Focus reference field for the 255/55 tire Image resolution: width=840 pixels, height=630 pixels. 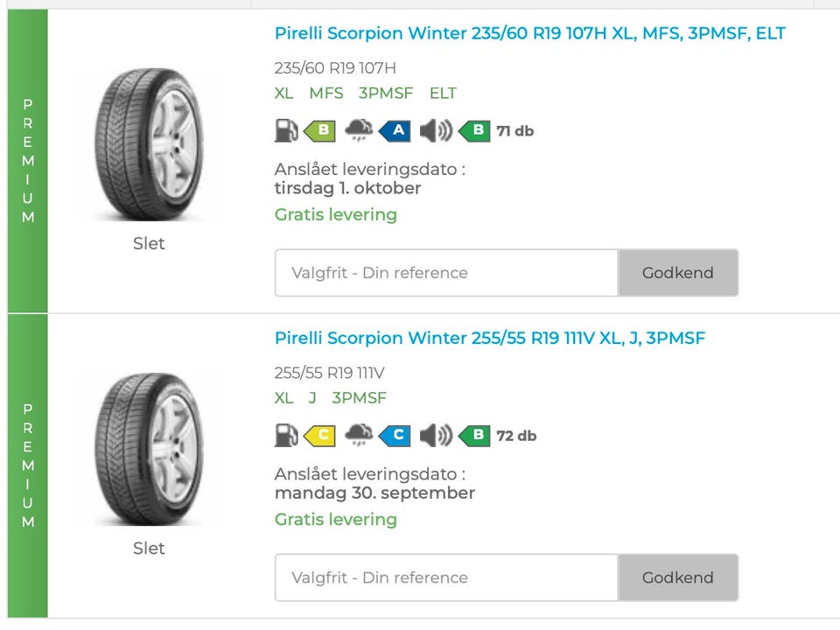tap(446, 577)
